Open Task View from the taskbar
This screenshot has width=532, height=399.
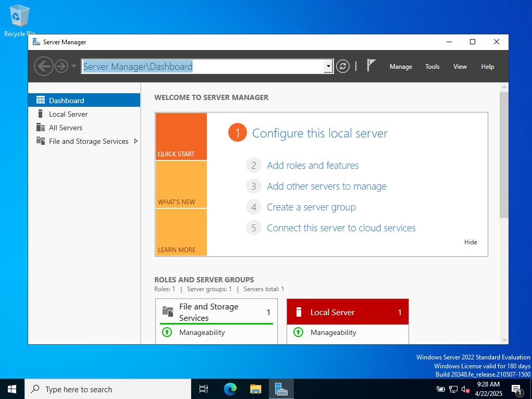tap(204, 389)
